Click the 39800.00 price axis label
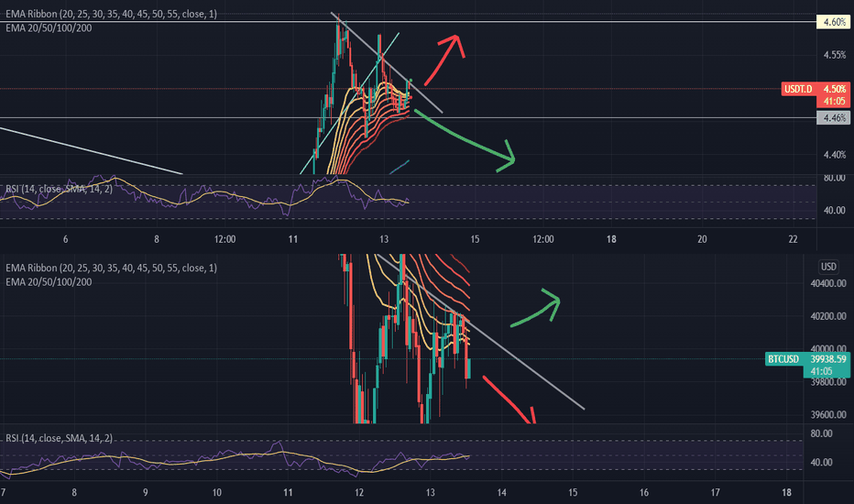 [x=828, y=382]
